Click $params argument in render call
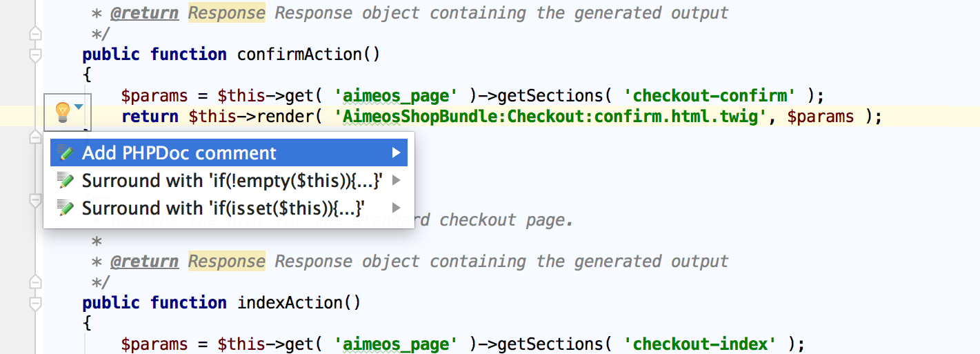This screenshot has height=354, width=980. [820, 117]
